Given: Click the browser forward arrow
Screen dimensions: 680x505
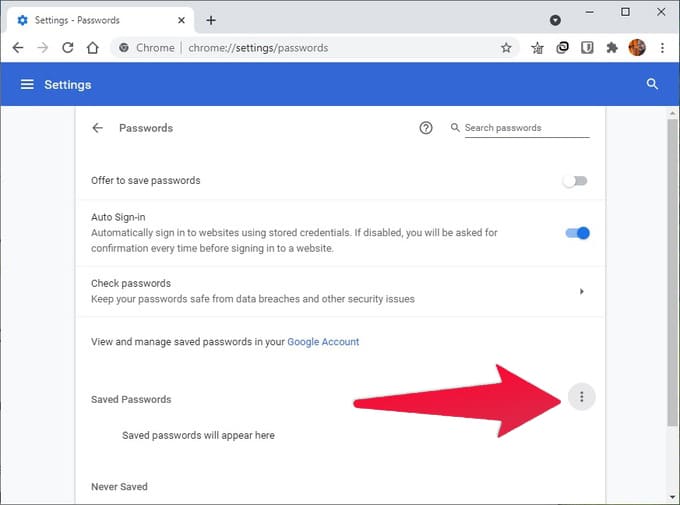Looking at the screenshot, I should click(x=42, y=47).
